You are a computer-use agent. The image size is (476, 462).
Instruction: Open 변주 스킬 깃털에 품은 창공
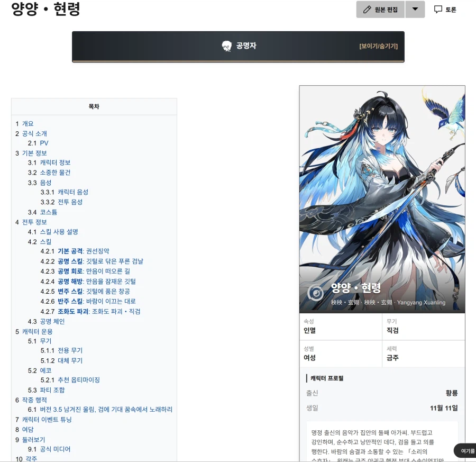pyautogui.click(x=94, y=291)
